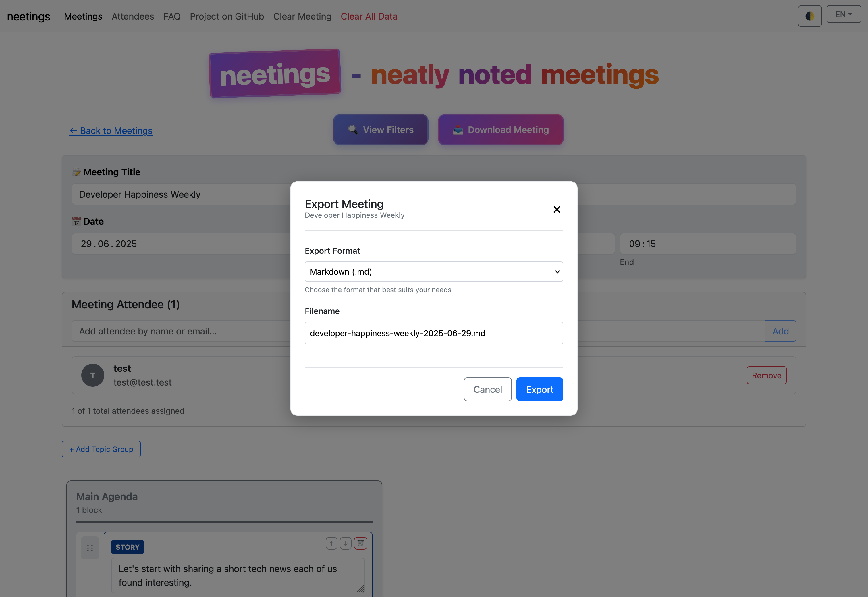Click the end time field 09:15
Viewport: 868px width, 597px height.
[x=708, y=244]
